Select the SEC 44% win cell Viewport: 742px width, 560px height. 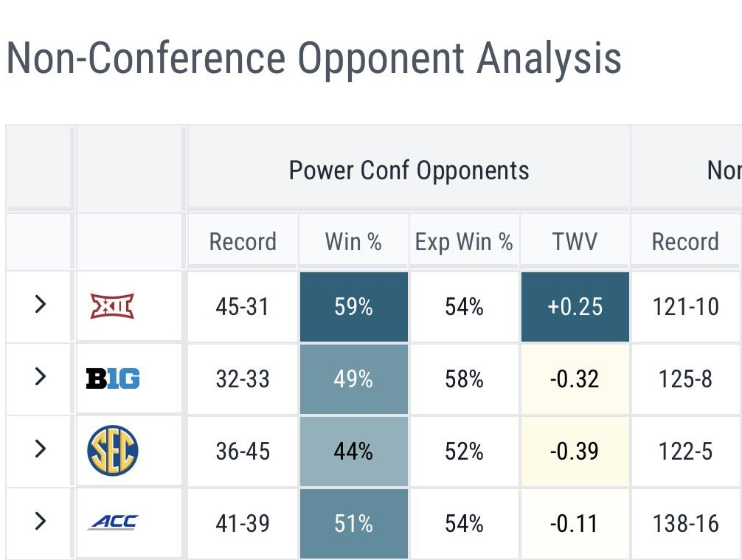coord(353,452)
